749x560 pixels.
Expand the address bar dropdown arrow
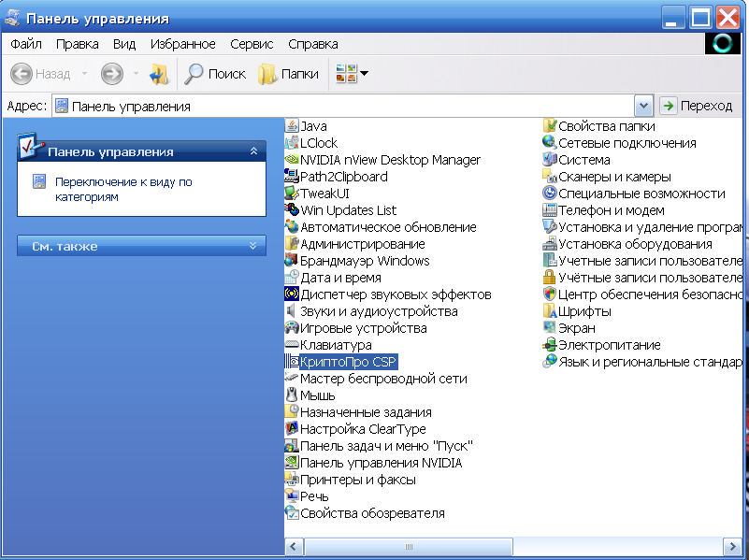pos(643,106)
